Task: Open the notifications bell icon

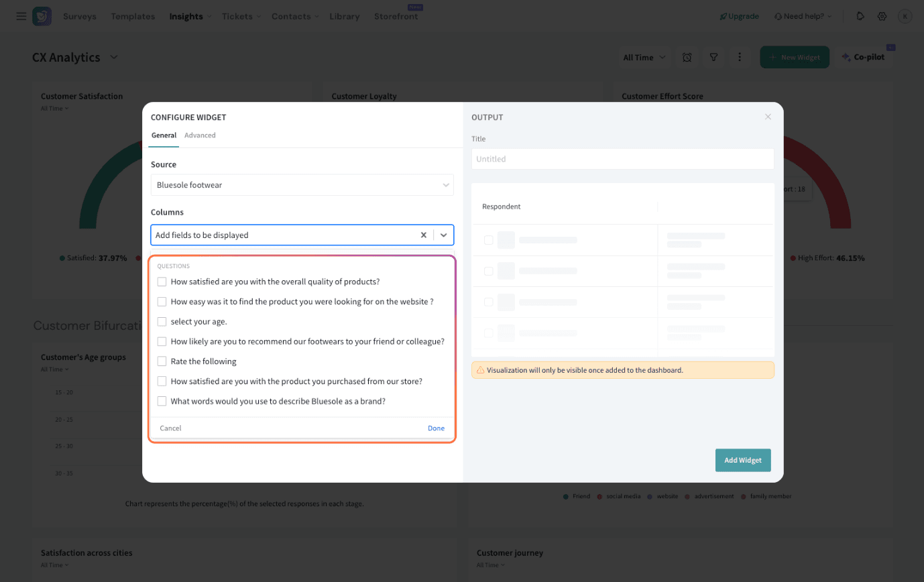Action: click(860, 16)
